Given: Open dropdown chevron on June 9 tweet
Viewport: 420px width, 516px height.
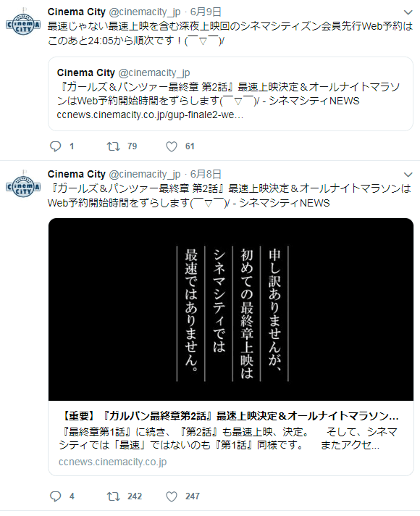Looking at the screenshot, I should click(x=408, y=12).
